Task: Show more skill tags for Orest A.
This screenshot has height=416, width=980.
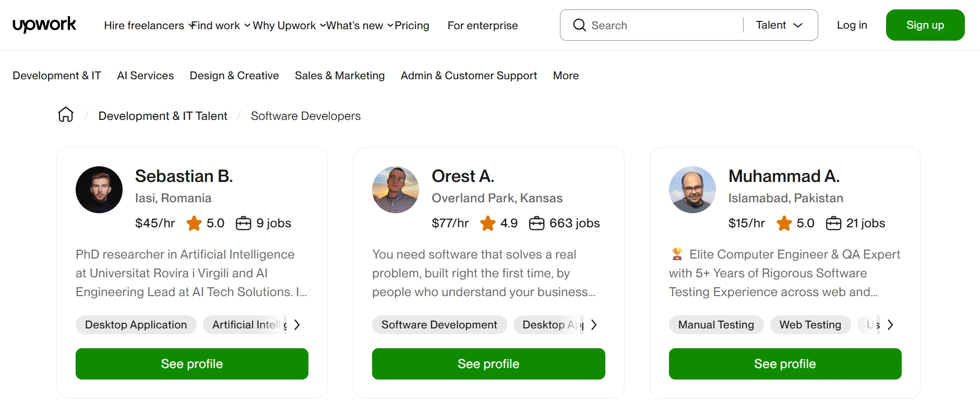Action: pyautogui.click(x=594, y=325)
